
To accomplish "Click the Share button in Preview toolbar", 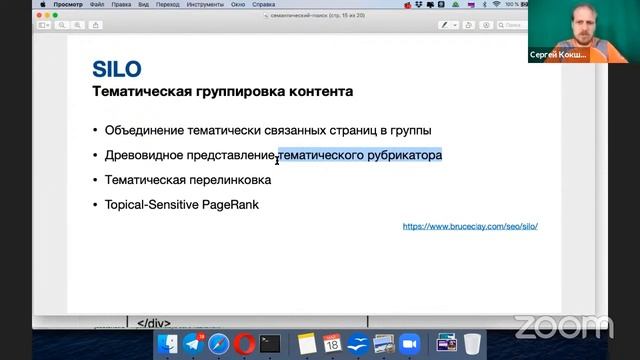I will tap(96, 25).
